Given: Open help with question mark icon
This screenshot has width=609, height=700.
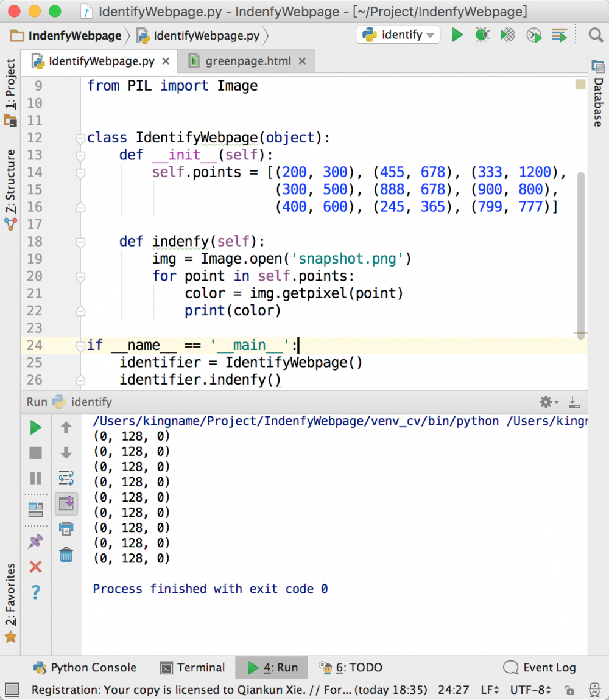Looking at the screenshot, I should click(36, 591).
